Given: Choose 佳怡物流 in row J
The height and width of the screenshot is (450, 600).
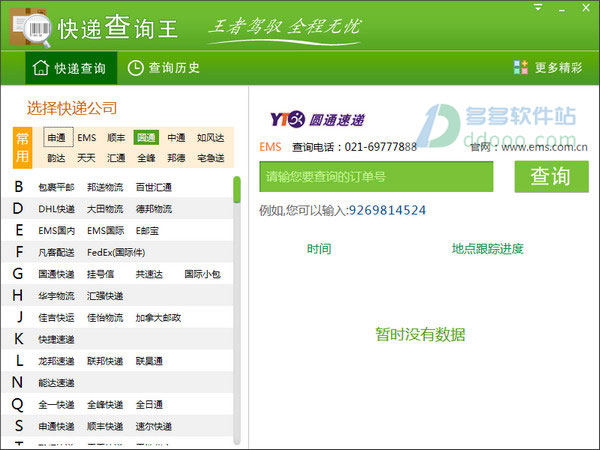Looking at the screenshot, I should (105, 318).
